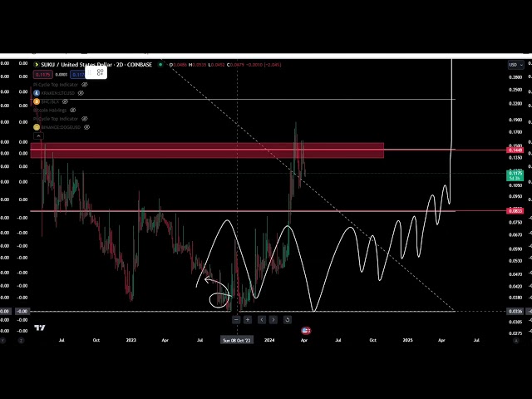Click the zoom out minus button

point(236,319)
